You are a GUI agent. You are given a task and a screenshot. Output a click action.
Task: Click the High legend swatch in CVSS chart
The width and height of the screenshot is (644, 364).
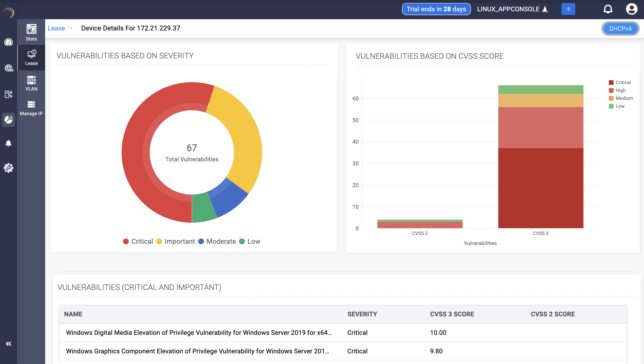click(611, 90)
